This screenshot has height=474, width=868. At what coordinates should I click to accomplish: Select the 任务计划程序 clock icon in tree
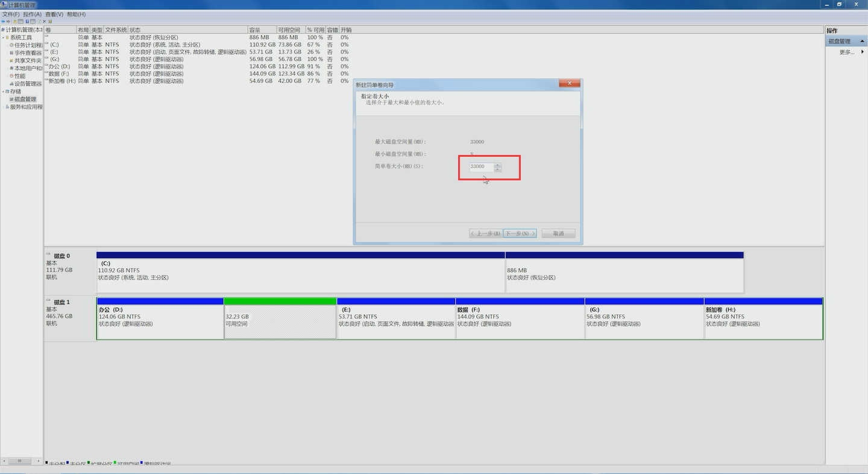tap(11, 45)
